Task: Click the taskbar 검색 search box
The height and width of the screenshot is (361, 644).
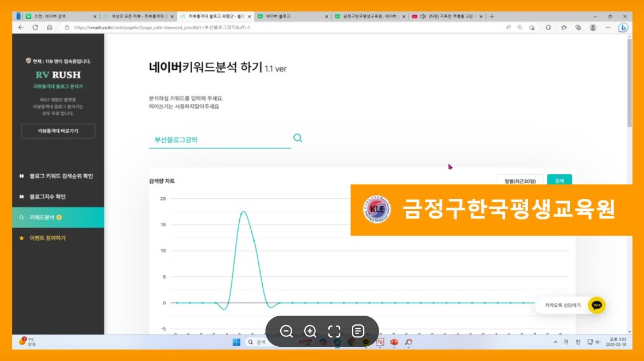Action: click(267, 342)
